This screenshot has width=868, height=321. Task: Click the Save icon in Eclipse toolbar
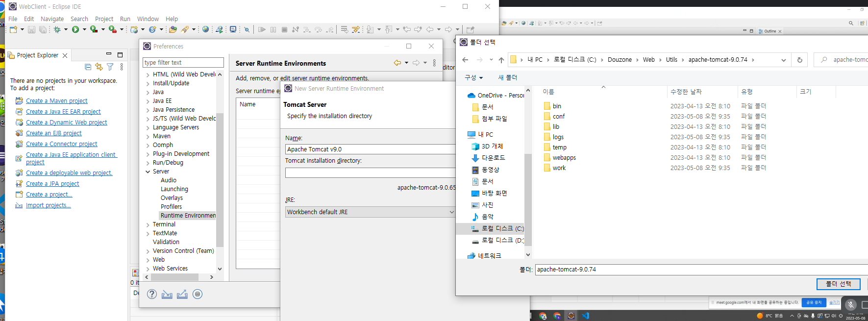coord(31,29)
